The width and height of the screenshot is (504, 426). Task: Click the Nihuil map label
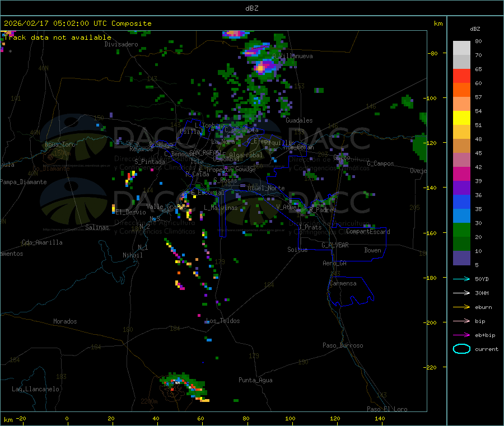pyautogui.click(x=132, y=255)
